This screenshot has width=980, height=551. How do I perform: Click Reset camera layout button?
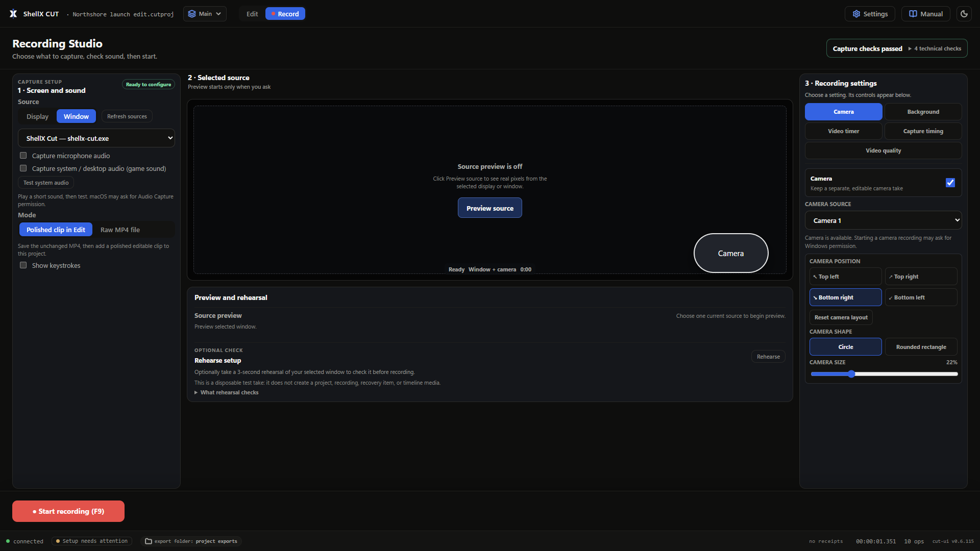[841, 317]
